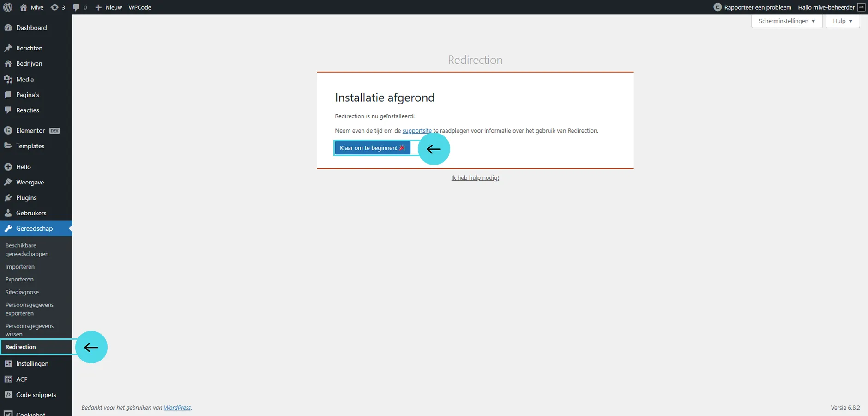Screen dimensions: 868x416
Task: Click the Ik heb hulp nodig link
Action: (475, 178)
